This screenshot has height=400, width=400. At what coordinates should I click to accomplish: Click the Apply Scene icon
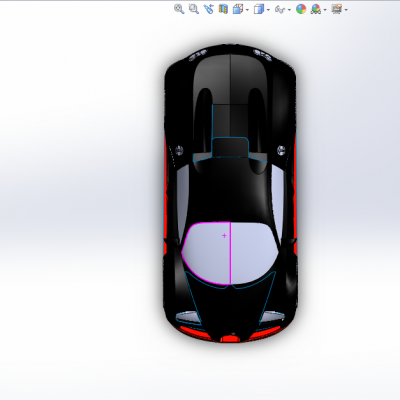pos(316,9)
